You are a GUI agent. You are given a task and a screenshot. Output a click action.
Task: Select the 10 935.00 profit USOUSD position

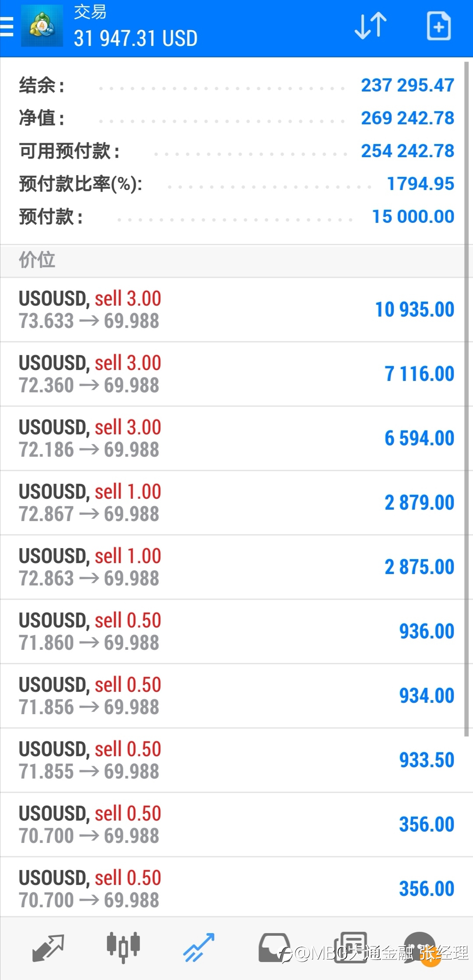coord(232,310)
